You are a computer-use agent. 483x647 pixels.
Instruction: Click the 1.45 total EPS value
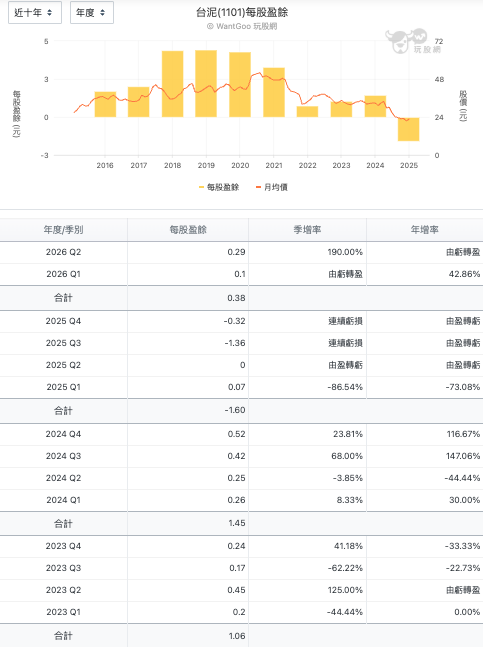pyautogui.click(x=237, y=523)
